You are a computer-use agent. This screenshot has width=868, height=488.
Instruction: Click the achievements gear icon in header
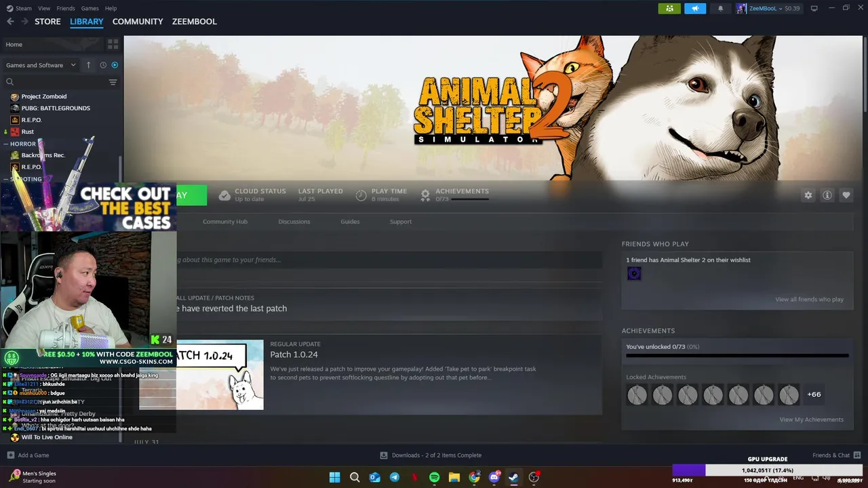point(425,195)
